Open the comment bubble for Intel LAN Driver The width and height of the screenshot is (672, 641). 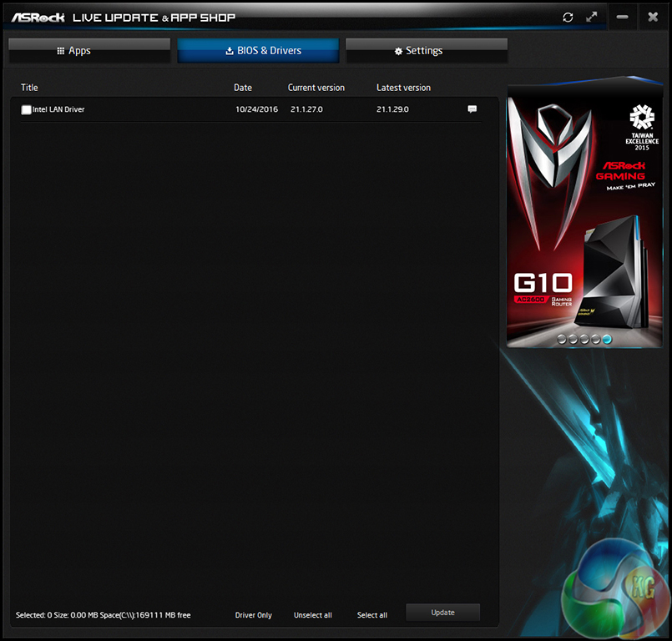tap(472, 109)
